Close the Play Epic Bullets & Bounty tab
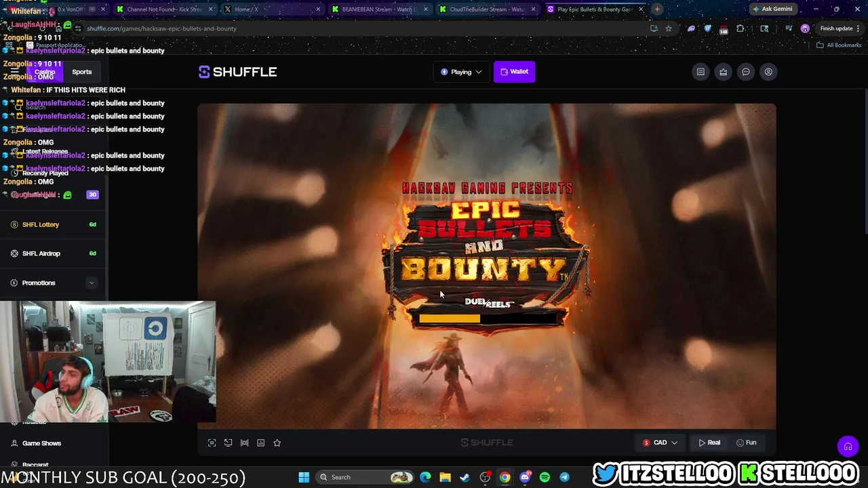Image resolution: width=868 pixels, height=488 pixels. [641, 9]
